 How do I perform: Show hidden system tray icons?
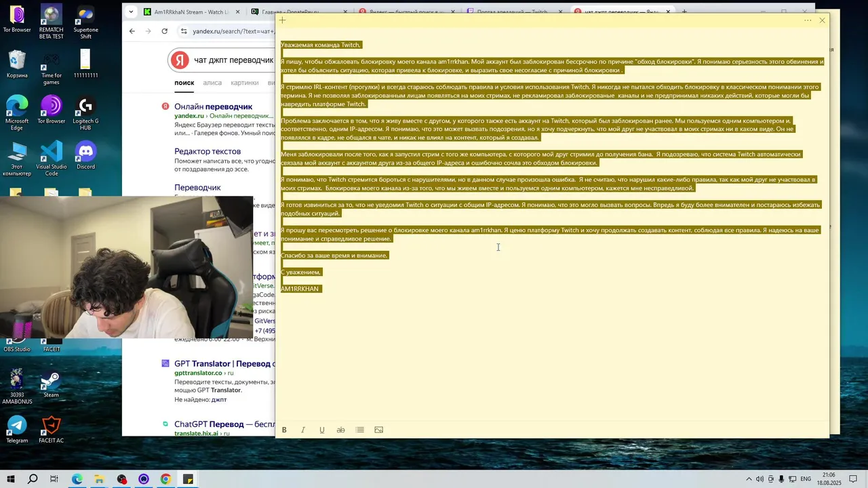point(749,479)
